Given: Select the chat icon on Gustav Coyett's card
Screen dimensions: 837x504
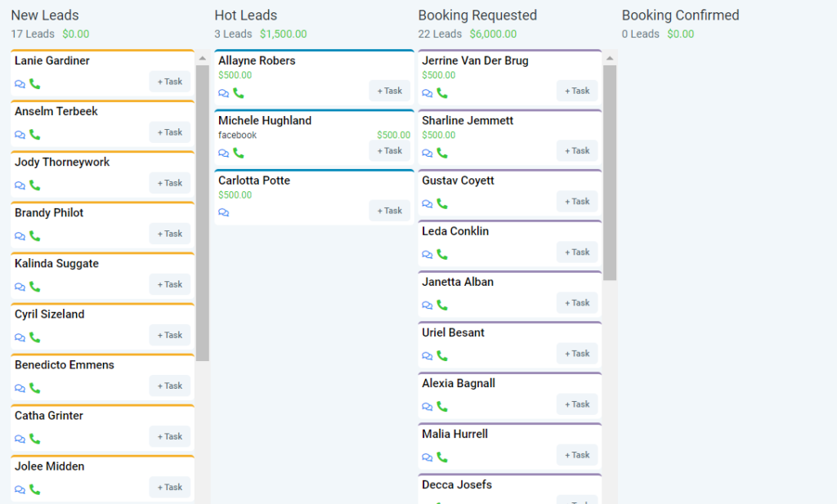Looking at the screenshot, I should pos(427,203).
